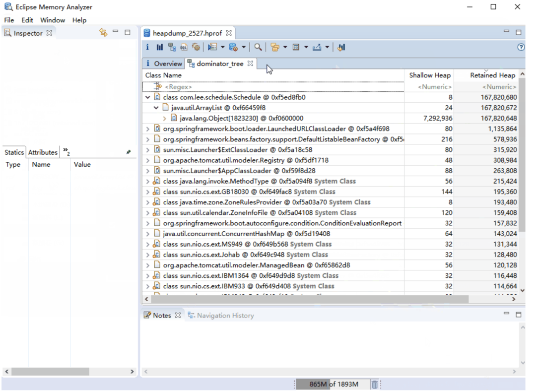Click the Link with Snapshot arrows icon
Image resolution: width=536 pixels, height=392 pixels.
pyautogui.click(x=103, y=33)
